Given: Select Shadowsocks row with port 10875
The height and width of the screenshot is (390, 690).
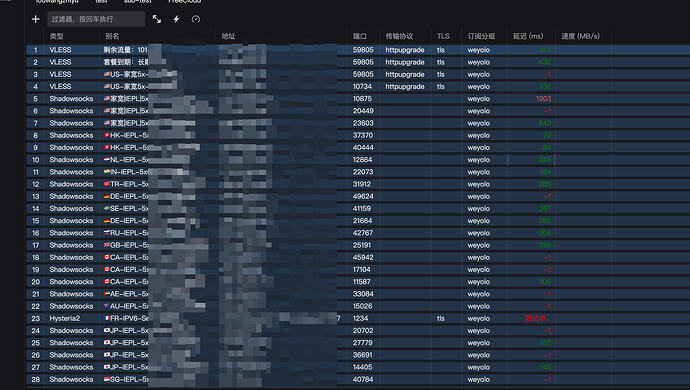Looking at the screenshot, I should [x=358, y=99].
